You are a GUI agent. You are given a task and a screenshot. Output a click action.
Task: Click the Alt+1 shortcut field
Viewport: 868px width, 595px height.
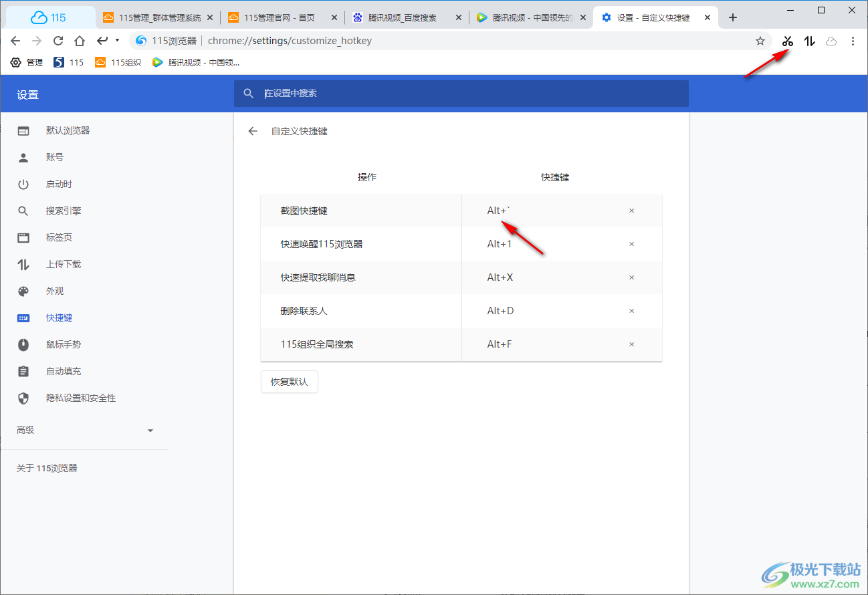(x=500, y=244)
